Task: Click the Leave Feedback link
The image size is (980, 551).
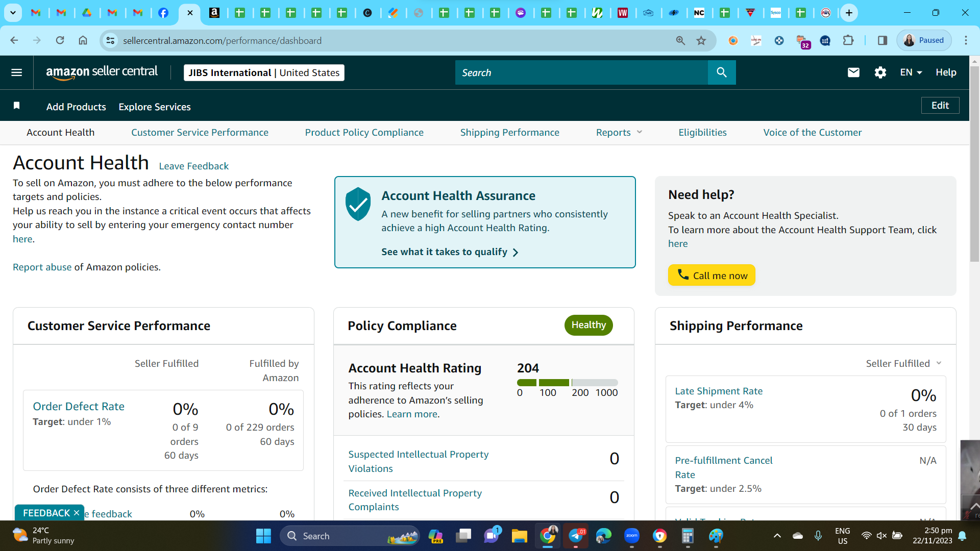Action: click(193, 166)
